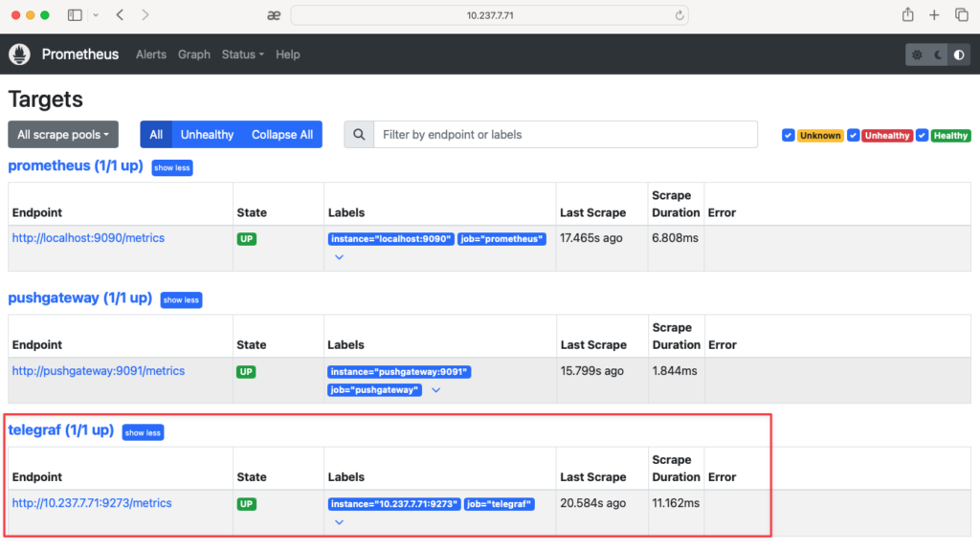The image size is (980, 549).
Task: Click the "1.844ms" scrape duration value
Action: coord(675,371)
